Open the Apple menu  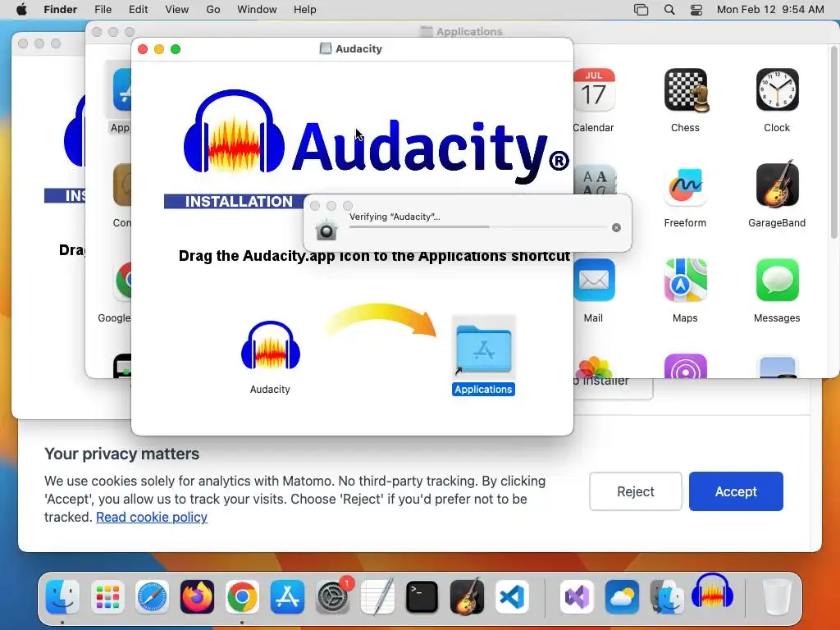coord(21,10)
